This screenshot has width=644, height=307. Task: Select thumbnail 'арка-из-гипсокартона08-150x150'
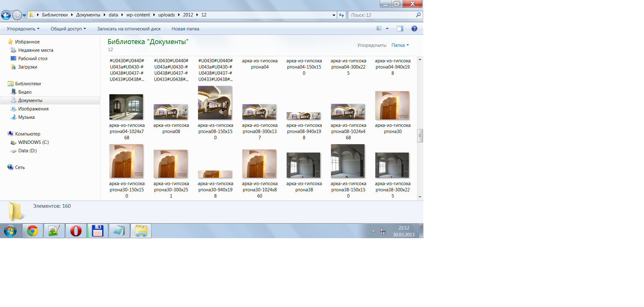[215, 103]
